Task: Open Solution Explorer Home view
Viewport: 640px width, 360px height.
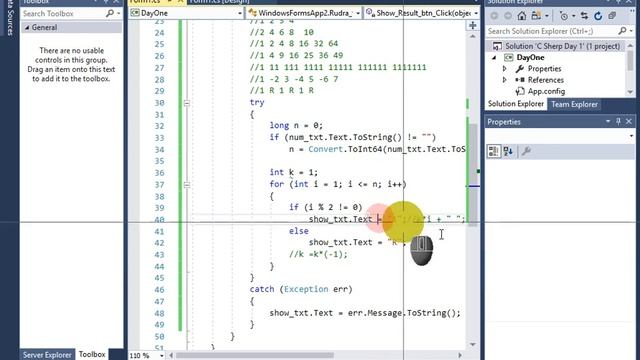Action: pyautogui.click(x=522, y=16)
